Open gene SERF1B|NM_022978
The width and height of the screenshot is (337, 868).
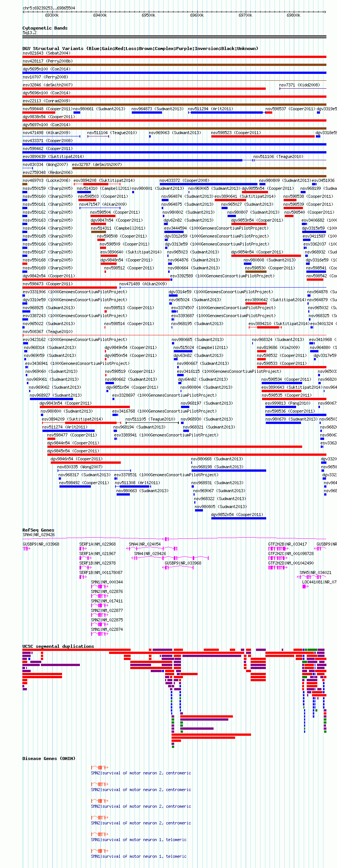pyautogui.click(x=98, y=563)
